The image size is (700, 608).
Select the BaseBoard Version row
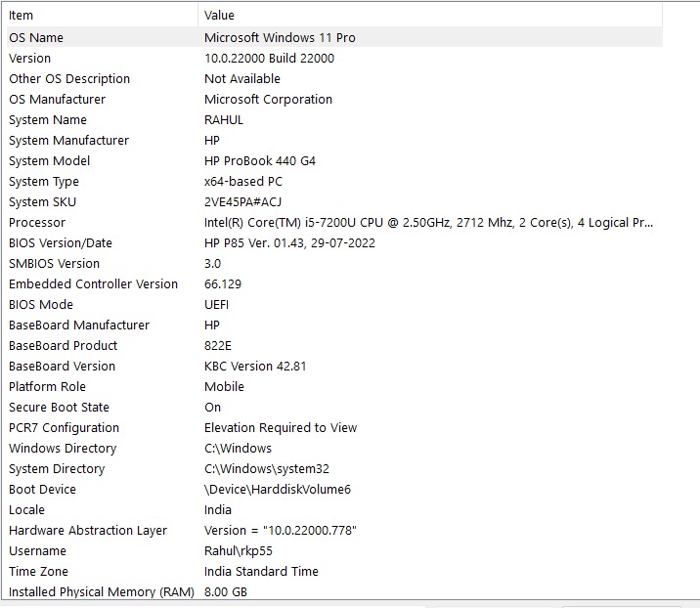(x=334, y=366)
